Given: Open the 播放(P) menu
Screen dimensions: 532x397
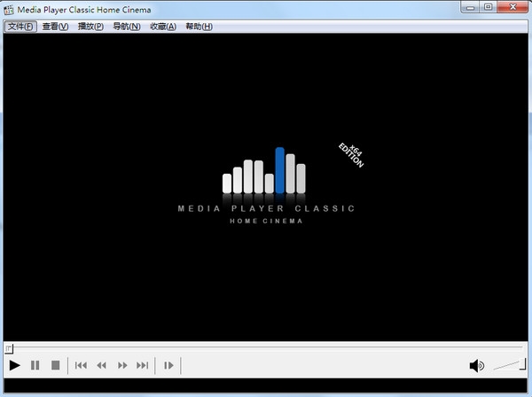Looking at the screenshot, I should (91, 27).
